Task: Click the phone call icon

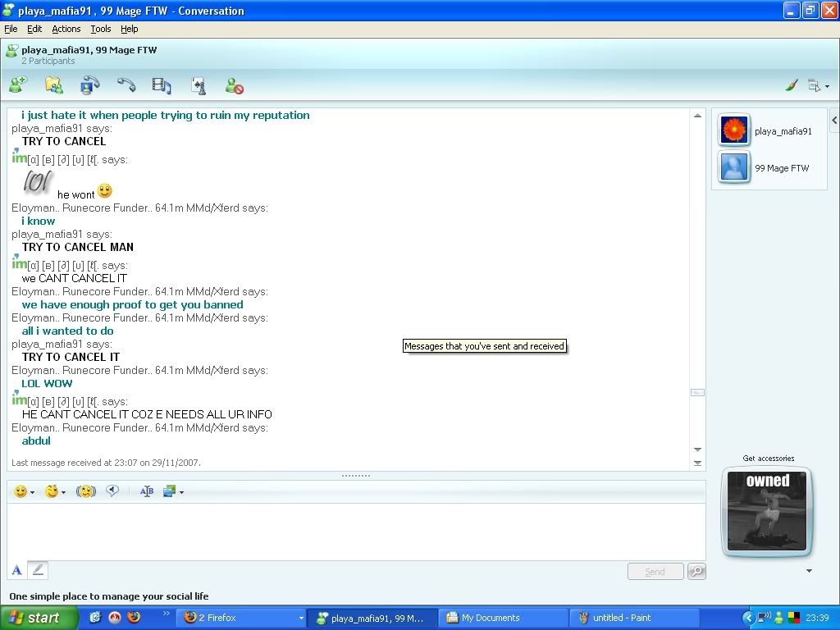Action: point(126,85)
